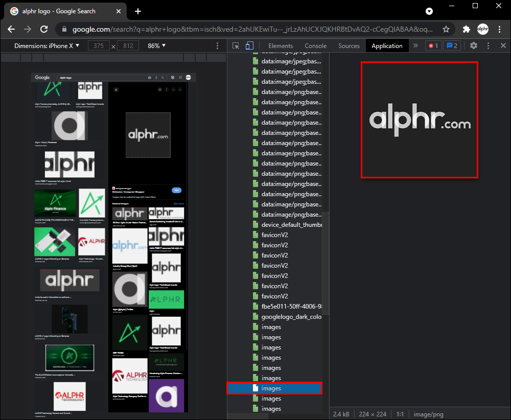
Task: Click the device width input field showing 375
Action: [x=99, y=46]
